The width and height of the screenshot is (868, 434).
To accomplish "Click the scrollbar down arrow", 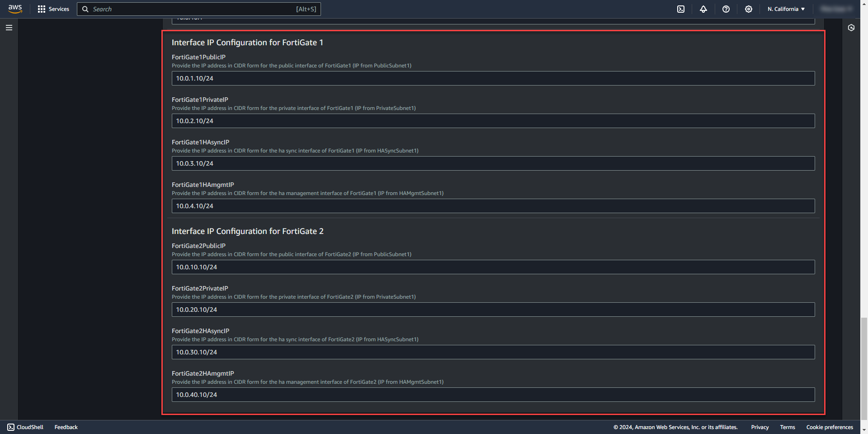I will (x=864, y=430).
